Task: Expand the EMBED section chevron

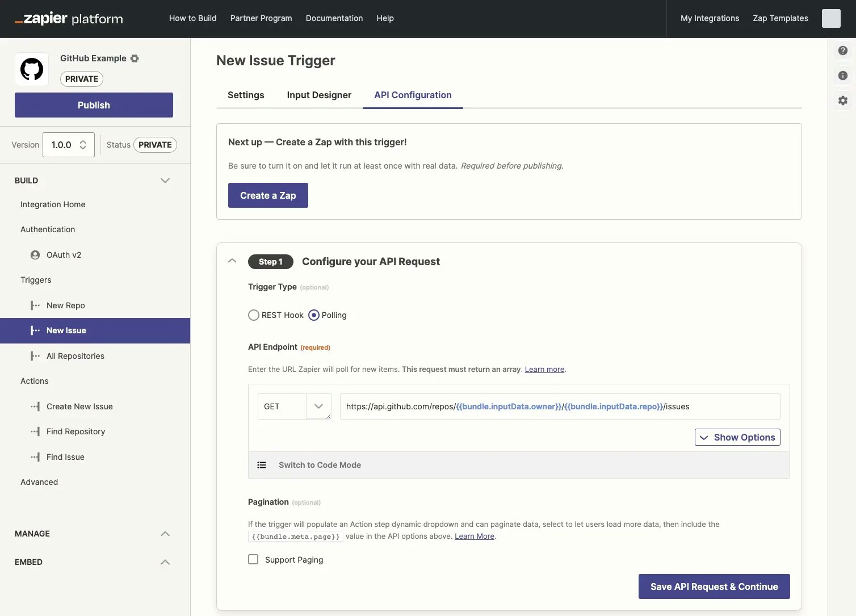Action: (165, 562)
